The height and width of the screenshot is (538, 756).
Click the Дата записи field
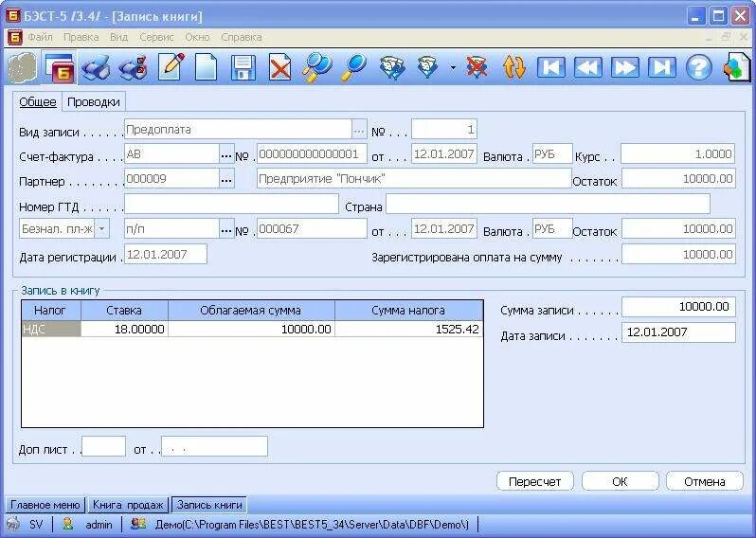678,332
